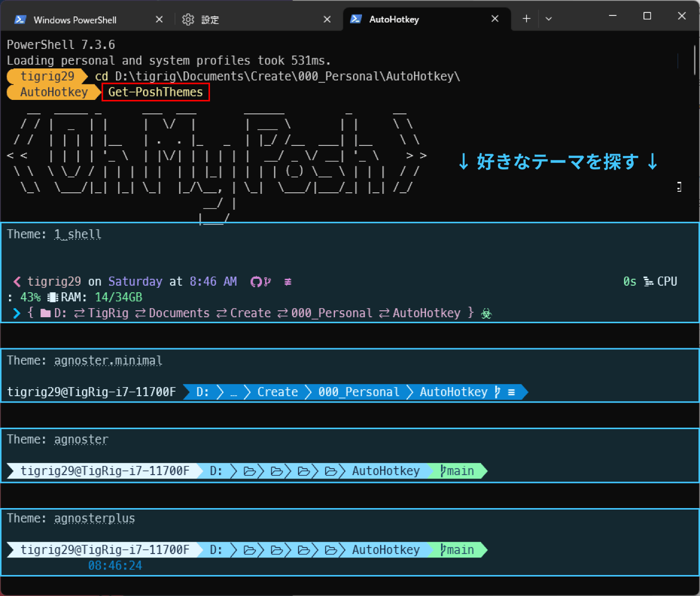Close the AutoHotkey tab
Screen dimensions: 700x596
[x=495, y=19]
